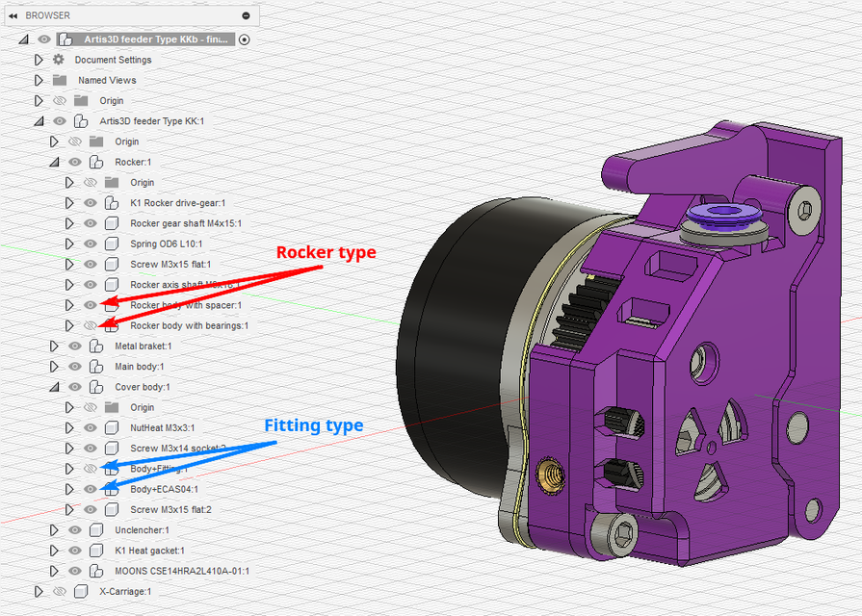Select the Document Settings gear icon
This screenshot has width=862, height=616.
[58, 59]
